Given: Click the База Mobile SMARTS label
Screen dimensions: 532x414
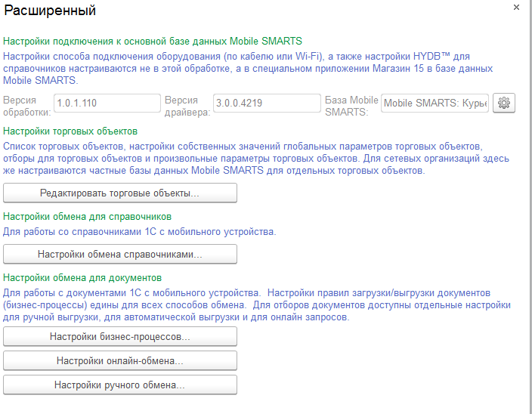Looking at the screenshot, I should click(351, 106).
